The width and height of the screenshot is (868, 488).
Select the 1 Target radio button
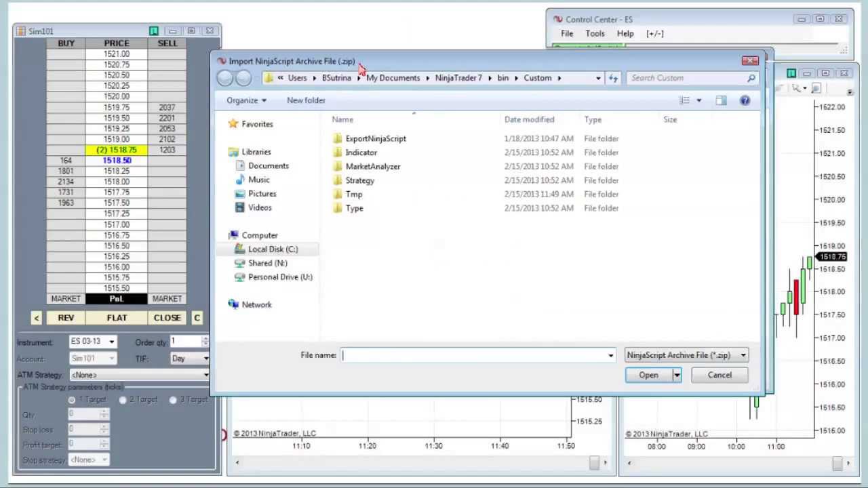pyautogui.click(x=72, y=400)
